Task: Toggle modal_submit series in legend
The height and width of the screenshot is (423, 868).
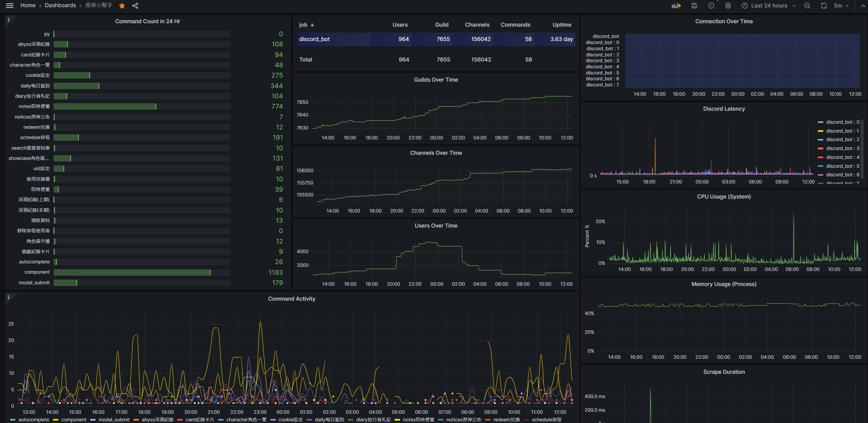Action: coord(114,420)
